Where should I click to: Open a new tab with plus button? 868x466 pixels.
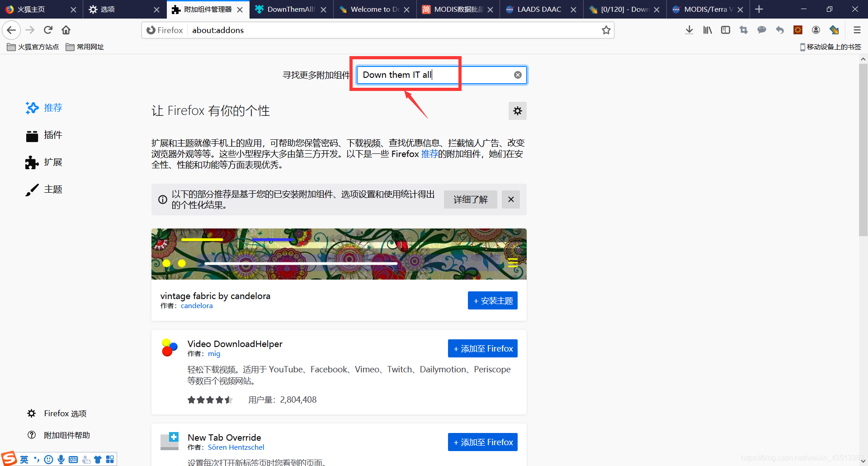(x=759, y=9)
